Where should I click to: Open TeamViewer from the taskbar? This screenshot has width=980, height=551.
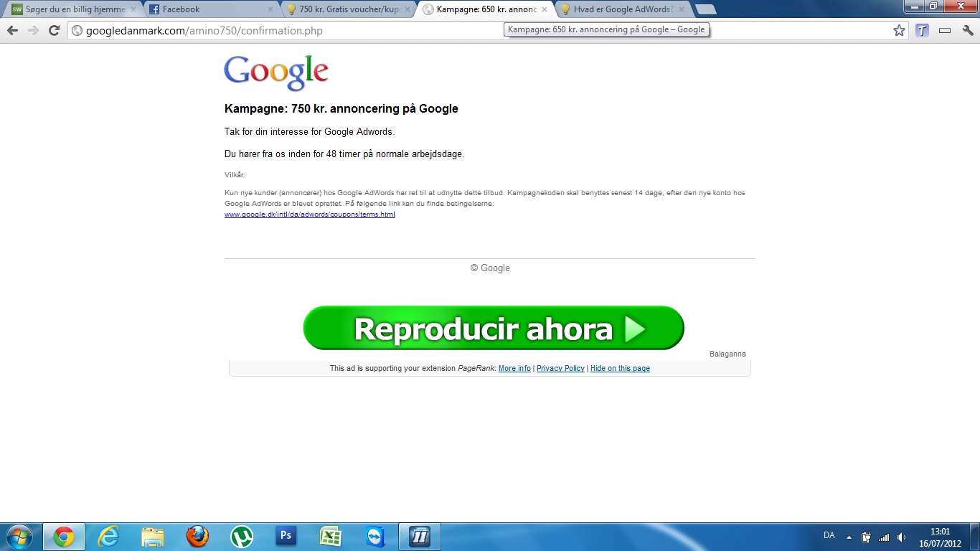point(375,537)
